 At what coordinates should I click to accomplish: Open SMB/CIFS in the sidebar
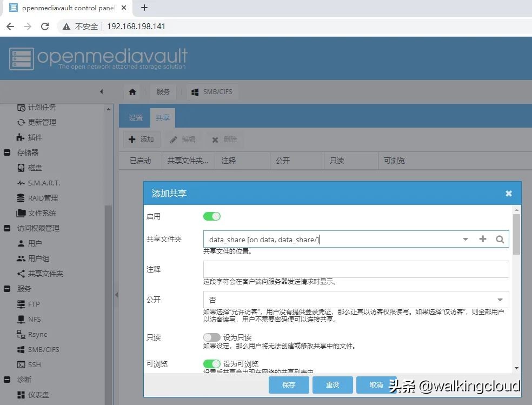coord(38,350)
